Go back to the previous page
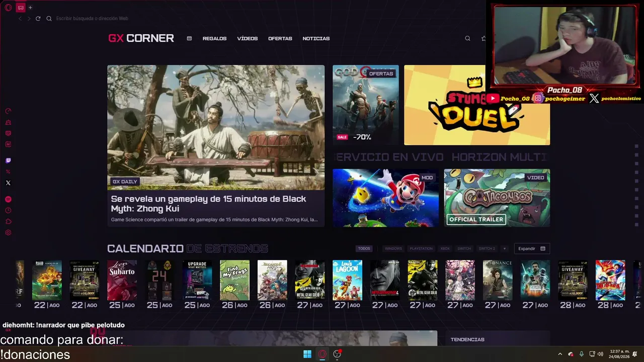 20,19
